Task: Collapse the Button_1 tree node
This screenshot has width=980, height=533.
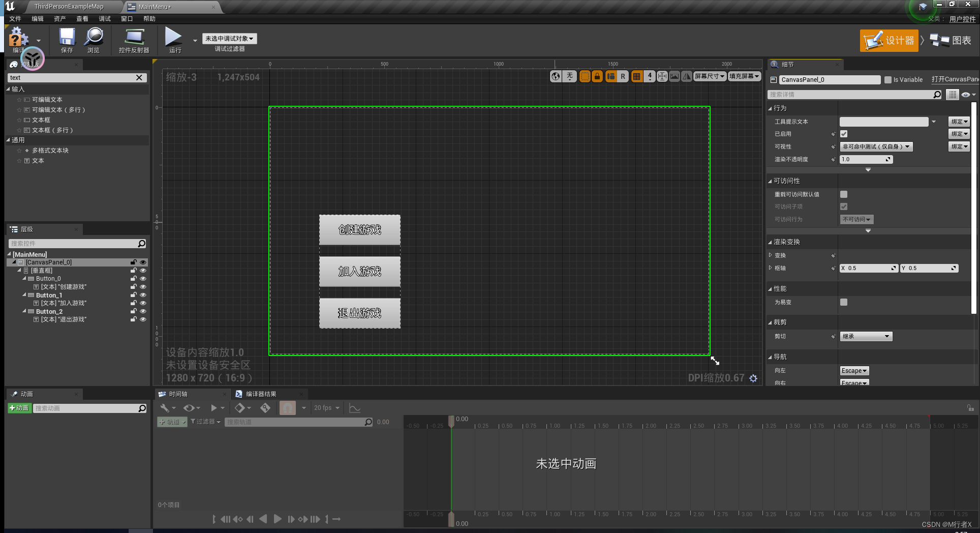Action: (24, 295)
